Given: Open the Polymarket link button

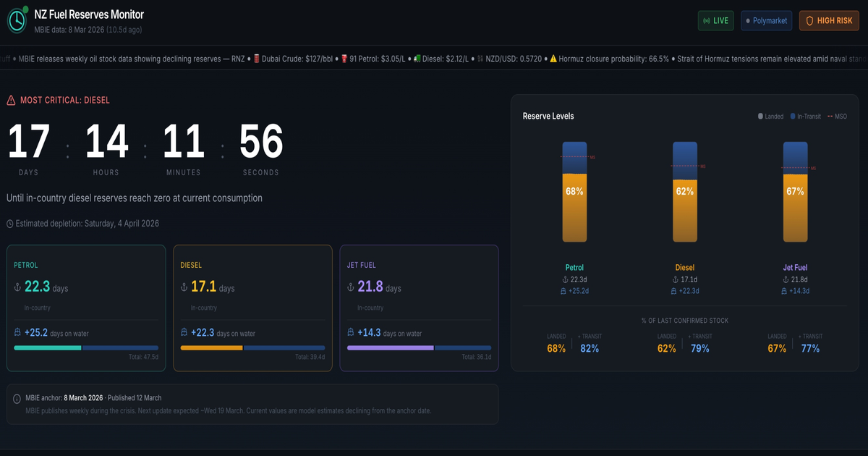Looking at the screenshot, I should point(767,21).
